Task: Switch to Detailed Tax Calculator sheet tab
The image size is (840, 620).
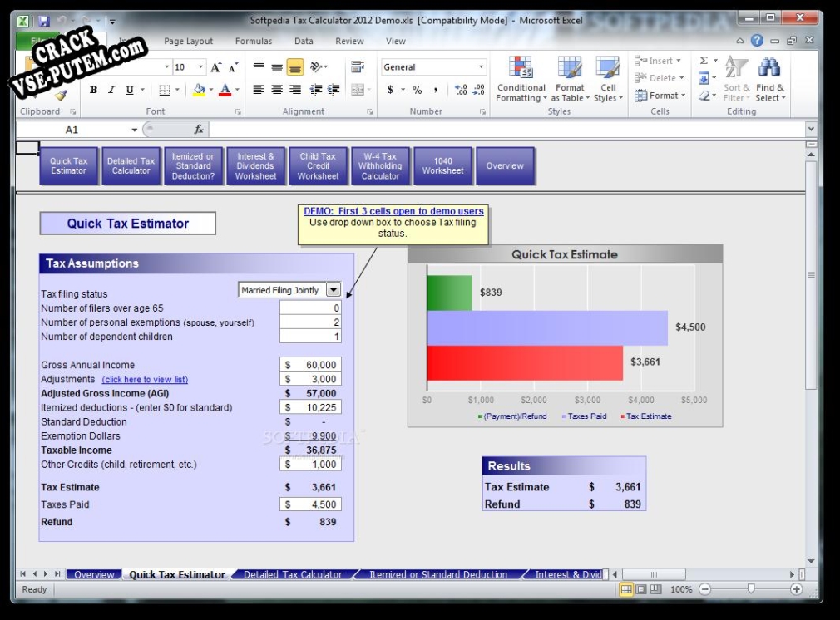Action: [293, 574]
